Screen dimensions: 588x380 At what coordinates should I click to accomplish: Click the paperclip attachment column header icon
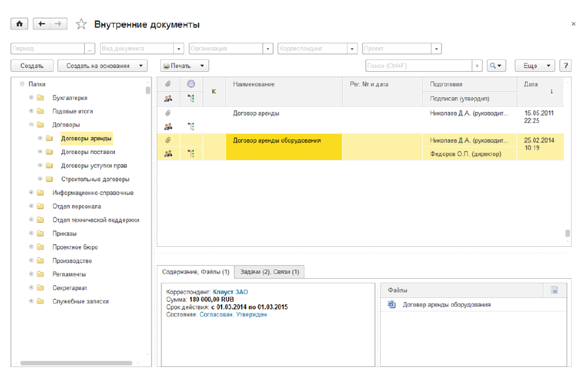coord(168,84)
